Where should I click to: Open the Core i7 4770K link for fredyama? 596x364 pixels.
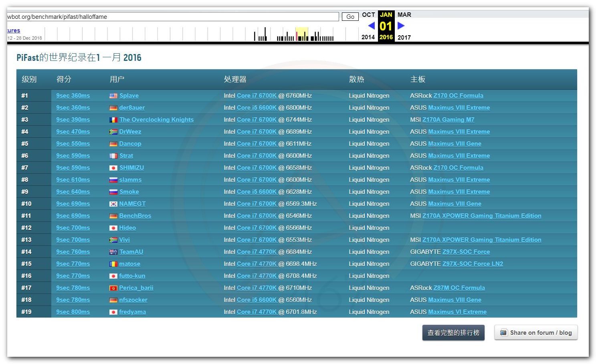pos(257,312)
